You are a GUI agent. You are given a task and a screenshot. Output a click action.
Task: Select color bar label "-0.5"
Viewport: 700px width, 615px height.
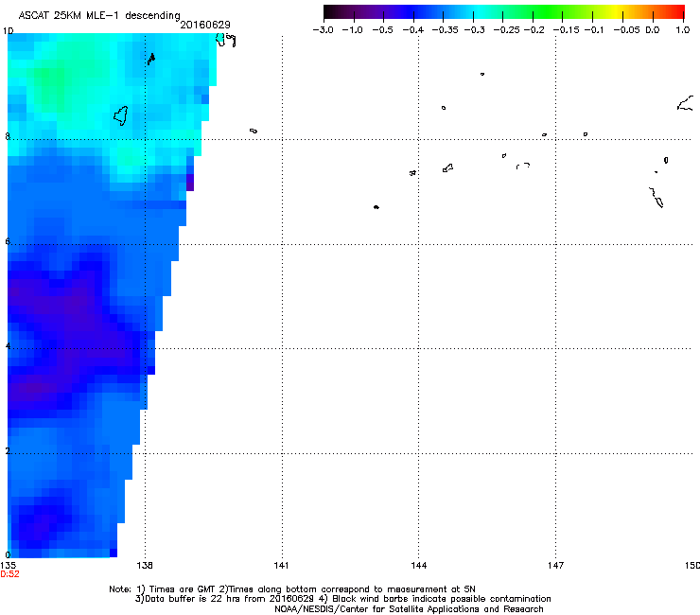[382, 30]
